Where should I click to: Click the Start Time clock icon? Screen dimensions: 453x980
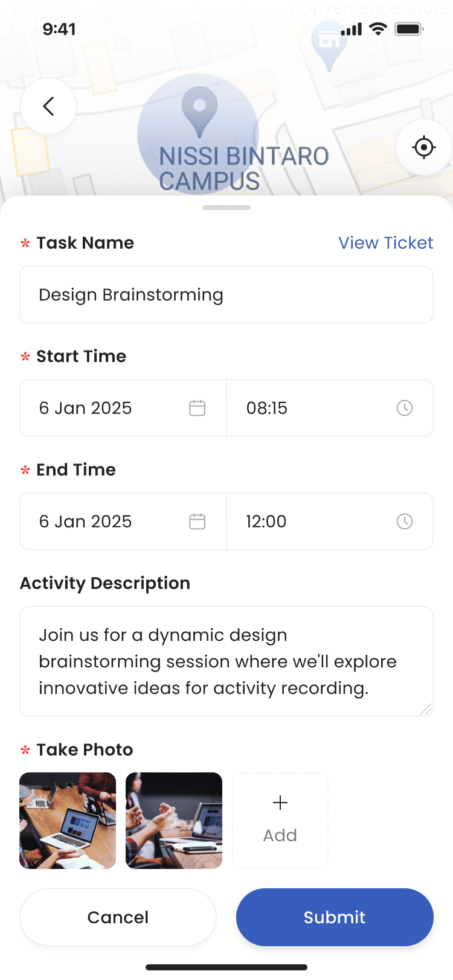click(x=404, y=408)
